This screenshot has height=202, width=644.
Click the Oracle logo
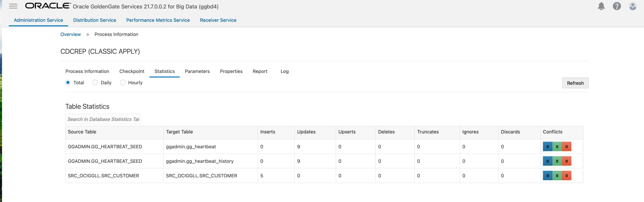(x=48, y=6)
